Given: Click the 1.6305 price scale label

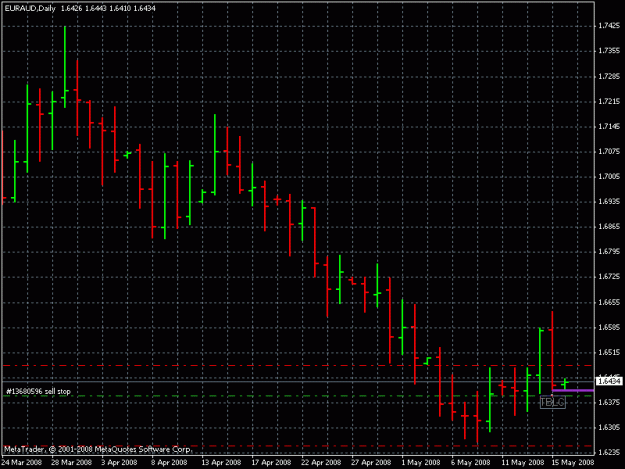Looking at the screenshot, I should coord(609,428).
